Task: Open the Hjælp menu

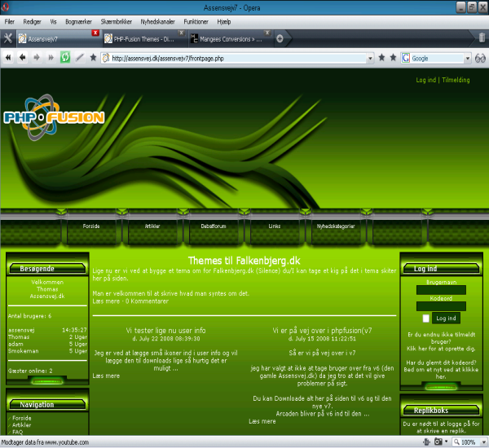Action: tap(224, 21)
